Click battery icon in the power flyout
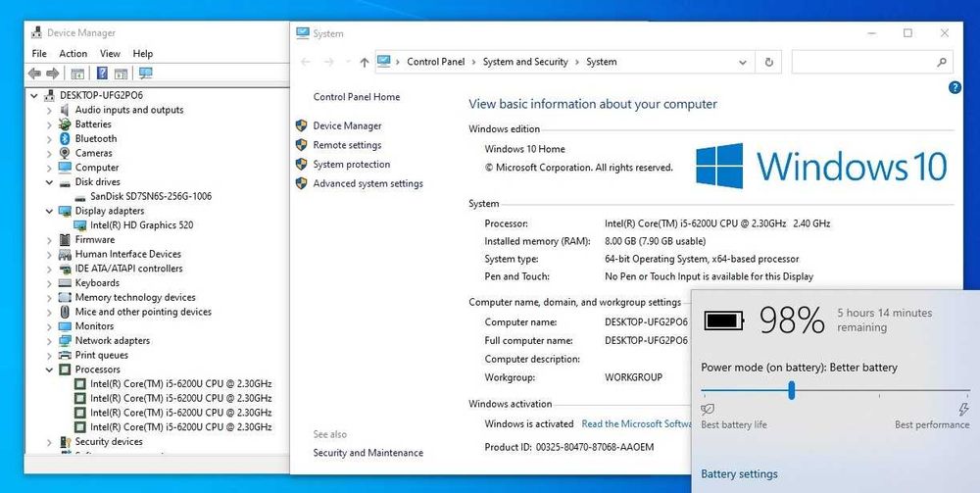Screen dimensions: 980x493 724,321
